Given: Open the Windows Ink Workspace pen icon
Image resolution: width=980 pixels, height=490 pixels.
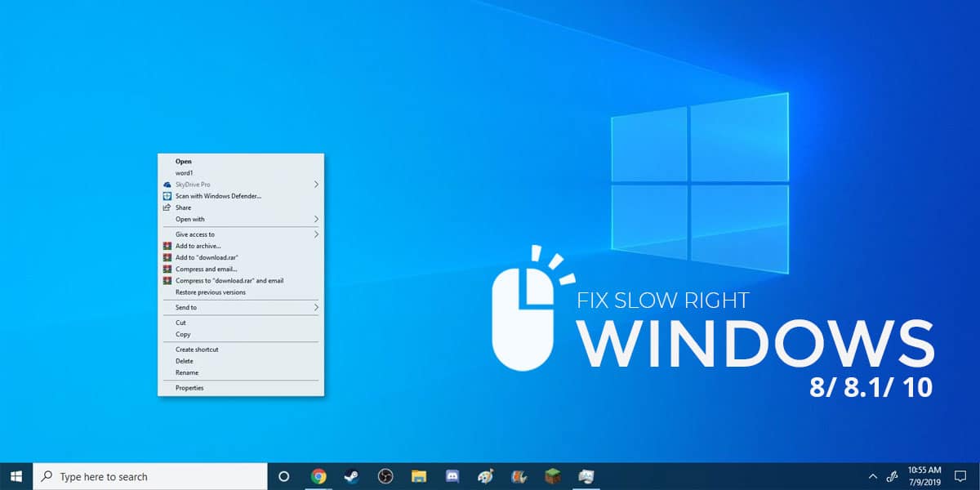Looking at the screenshot, I should (893, 476).
